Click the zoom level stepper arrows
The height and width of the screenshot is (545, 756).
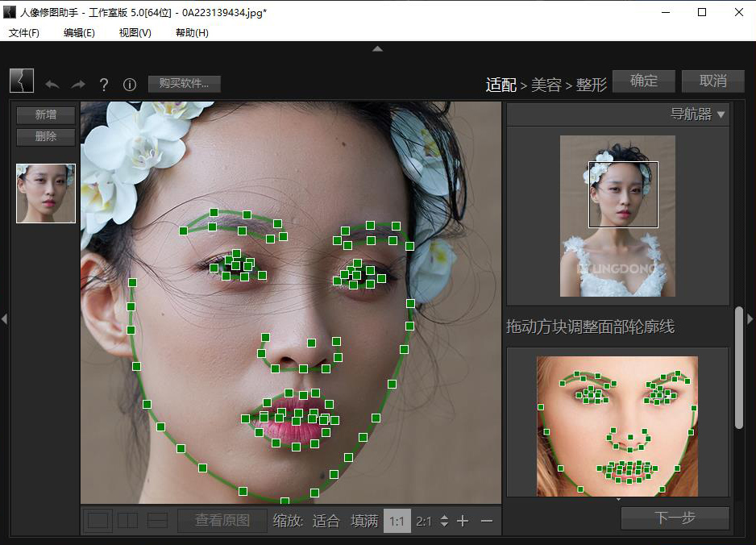coord(444,521)
